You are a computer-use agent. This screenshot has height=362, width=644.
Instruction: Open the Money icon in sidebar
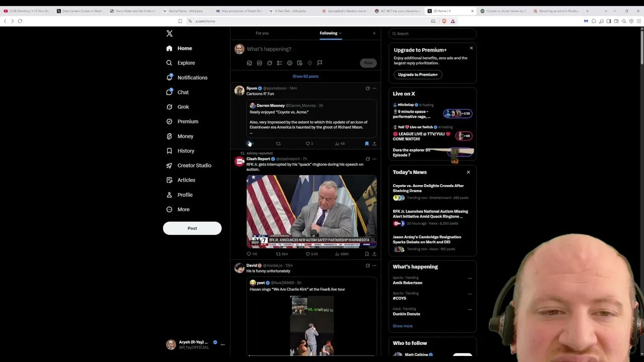coord(169,136)
